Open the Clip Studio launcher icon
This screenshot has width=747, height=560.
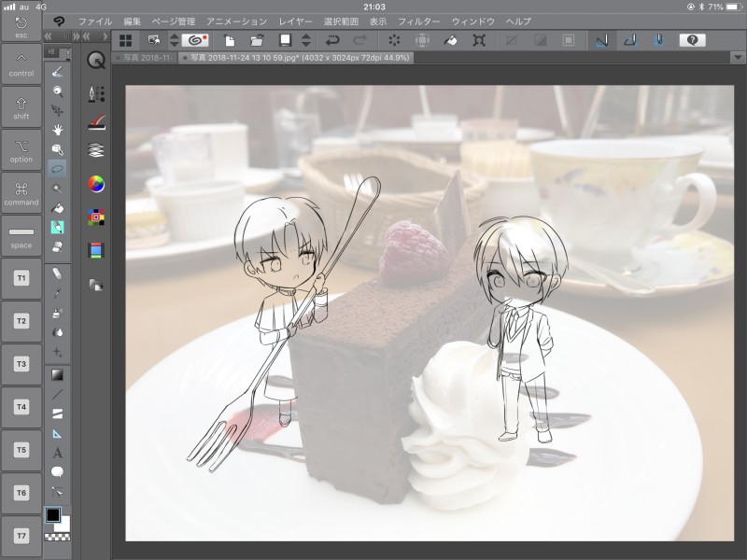coord(195,40)
